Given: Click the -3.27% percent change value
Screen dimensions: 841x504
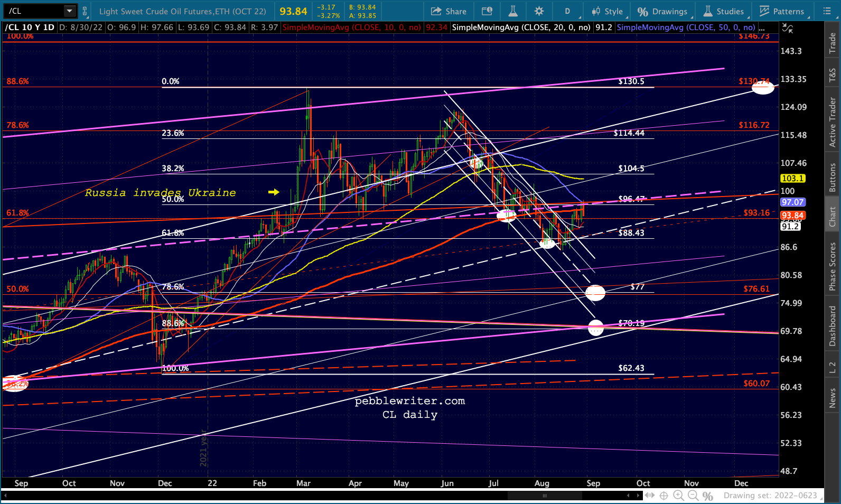Looking at the screenshot, I should 329,16.
